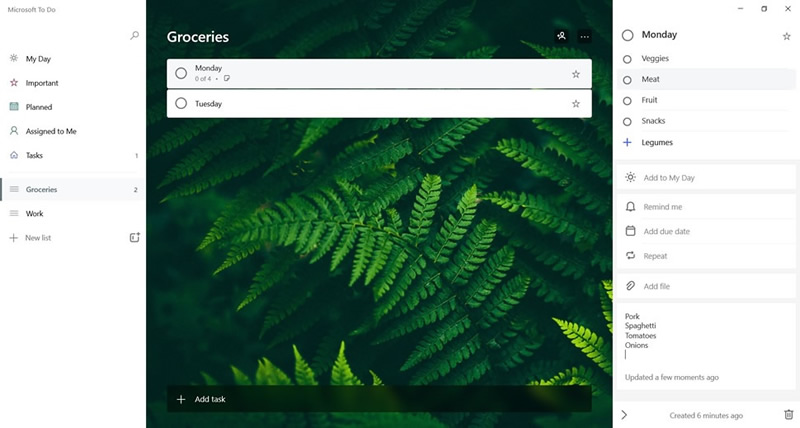Click Remind me

click(x=706, y=207)
